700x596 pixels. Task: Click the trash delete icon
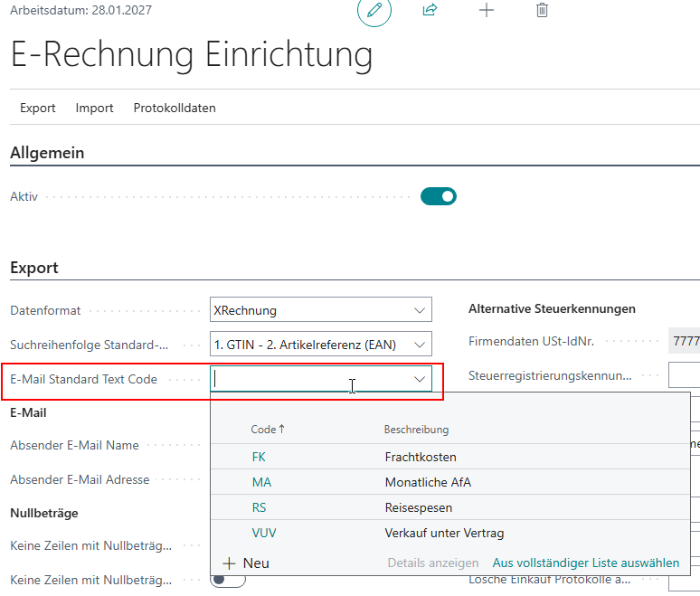542,11
